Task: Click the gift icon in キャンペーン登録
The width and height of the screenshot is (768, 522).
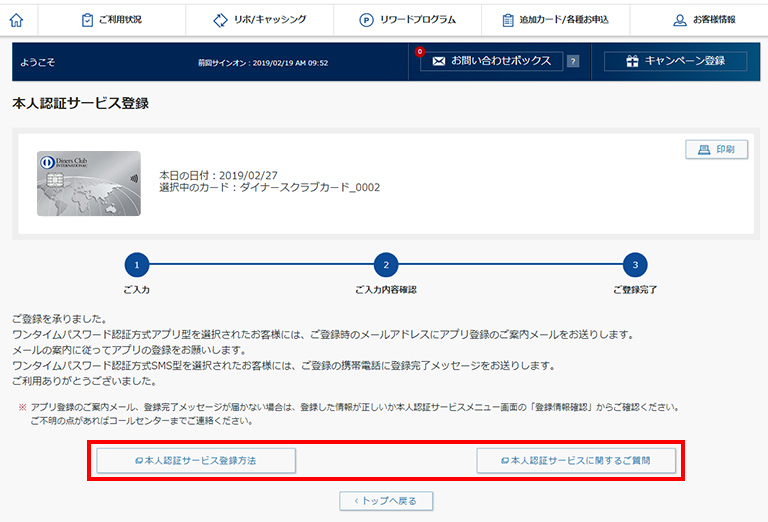Action: [x=632, y=61]
